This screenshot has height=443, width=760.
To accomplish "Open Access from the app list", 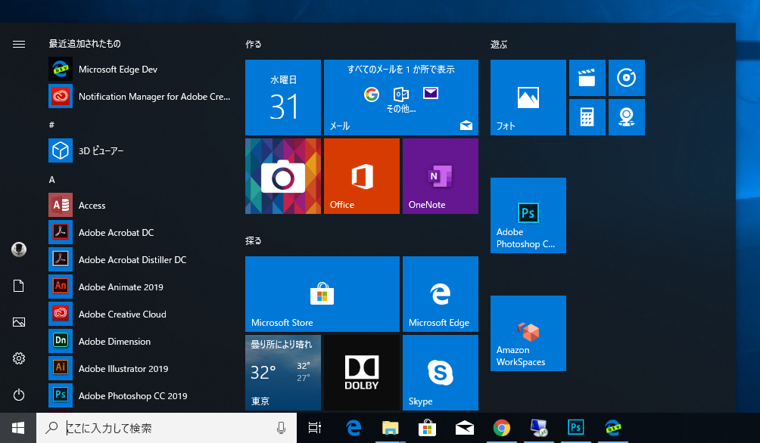I will tap(141, 205).
